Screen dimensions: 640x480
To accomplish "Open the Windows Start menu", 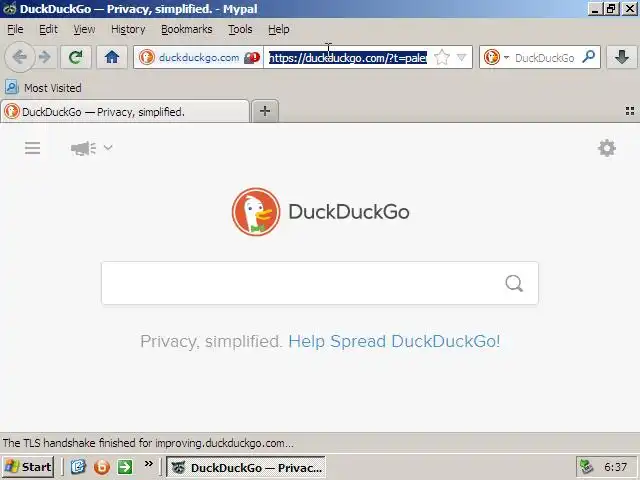I will 28,467.
